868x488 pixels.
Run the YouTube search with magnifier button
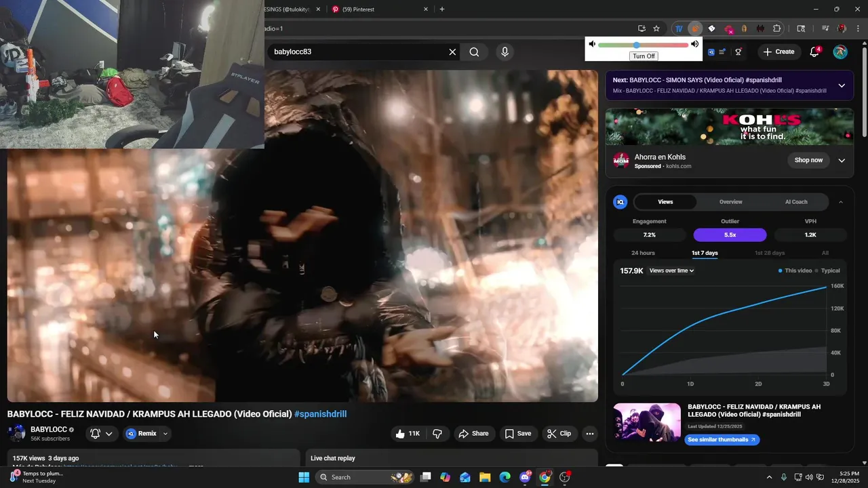pyautogui.click(x=474, y=52)
